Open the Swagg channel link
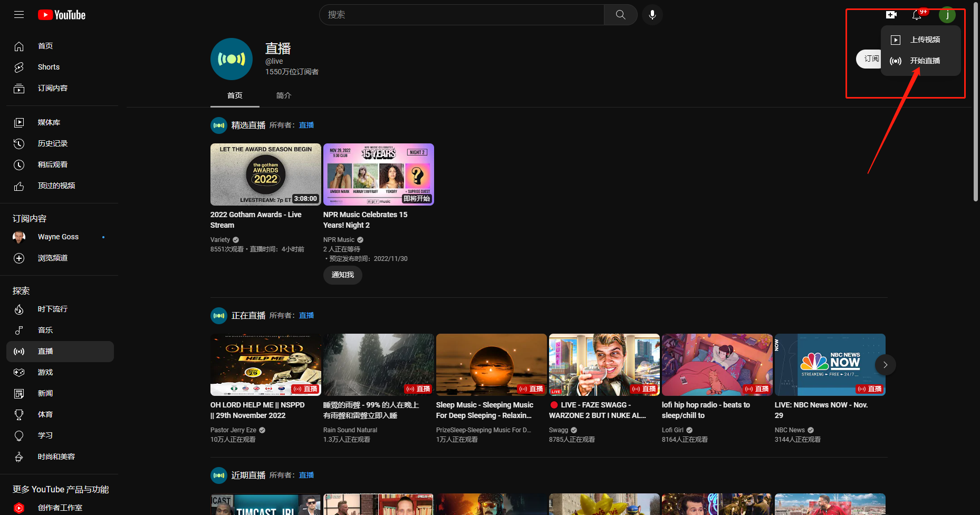980x515 pixels. [x=559, y=430]
